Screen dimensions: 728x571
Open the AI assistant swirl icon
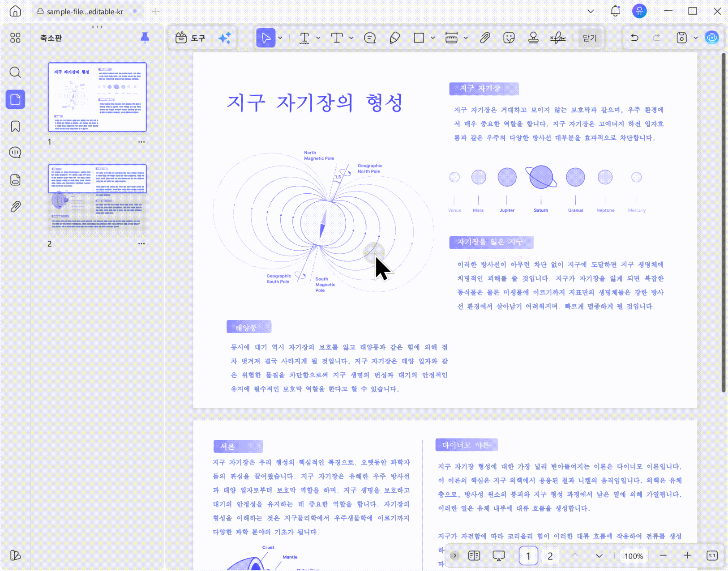(711, 38)
